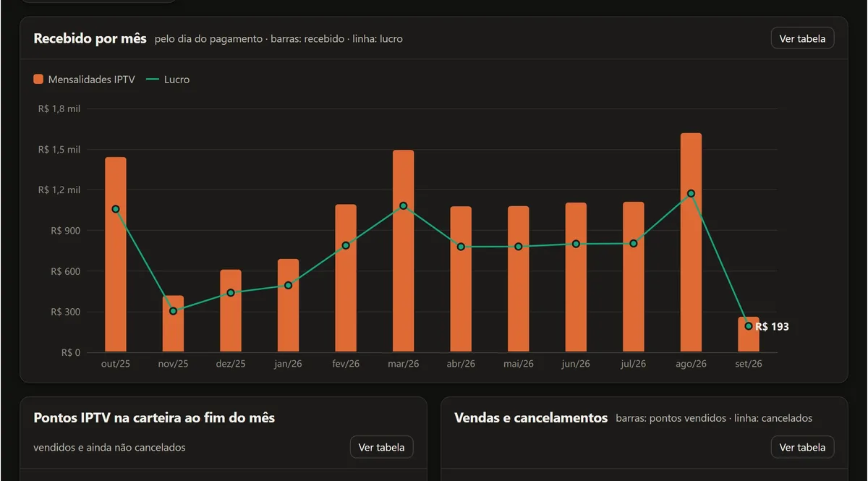Click the R$ 600 axis label
This screenshot has width=868, height=481.
66,271
